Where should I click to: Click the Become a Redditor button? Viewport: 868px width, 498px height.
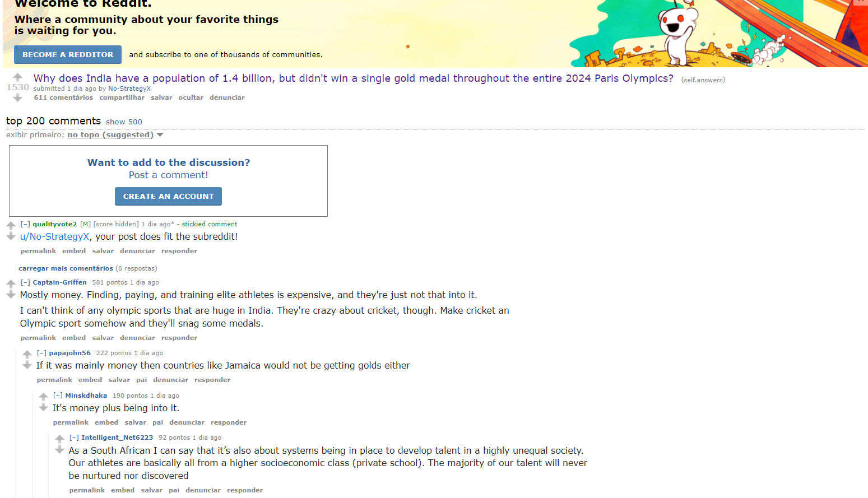tap(68, 55)
